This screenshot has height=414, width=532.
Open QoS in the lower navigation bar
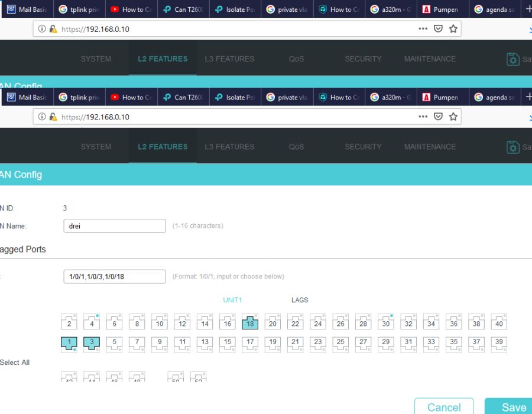[x=296, y=147]
